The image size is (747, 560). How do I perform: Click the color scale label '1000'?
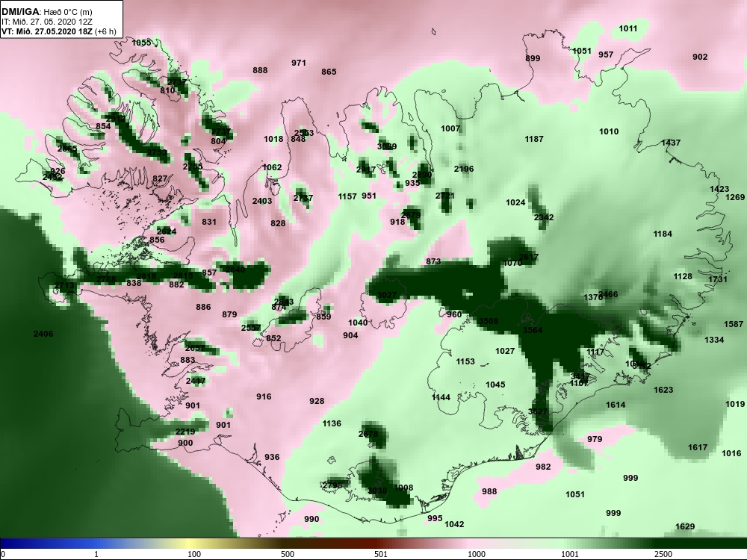click(477, 554)
